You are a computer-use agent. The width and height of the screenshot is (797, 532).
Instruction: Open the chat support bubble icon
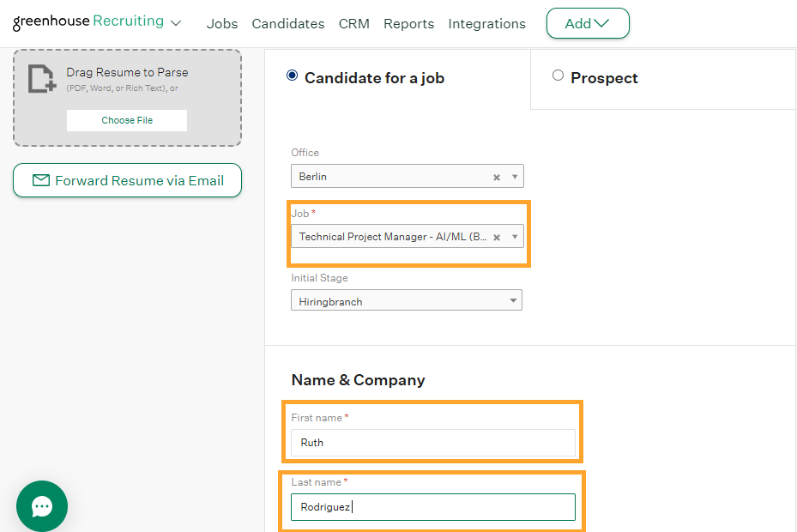click(x=42, y=506)
